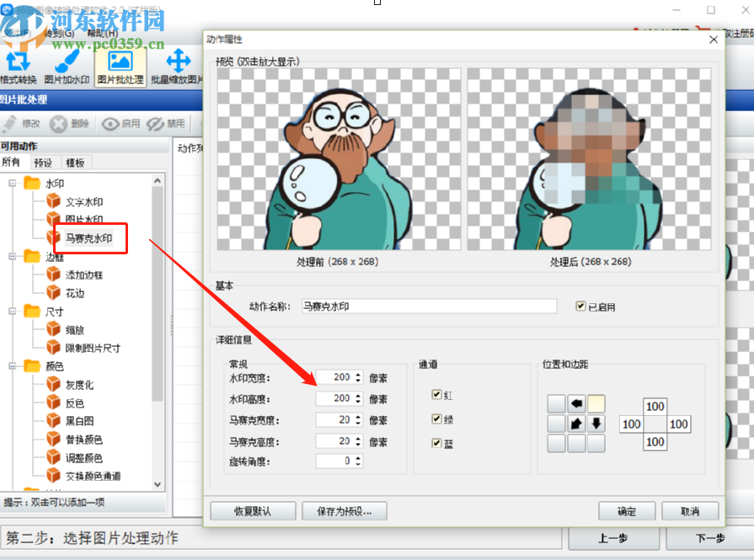The width and height of the screenshot is (754, 560).
Task: Open the 转到(G) menu
Action: click(x=59, y=33)
